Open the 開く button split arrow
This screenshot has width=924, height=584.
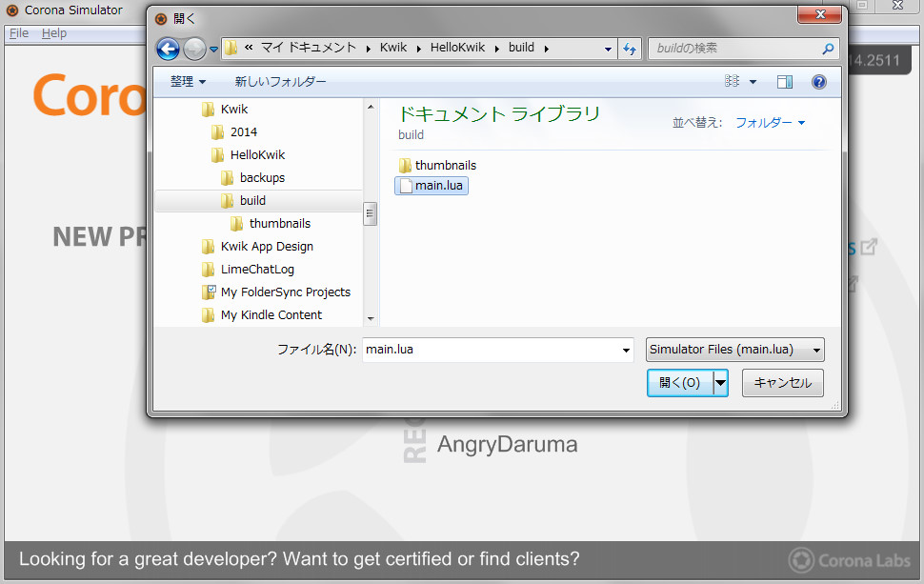pos(721,383)
